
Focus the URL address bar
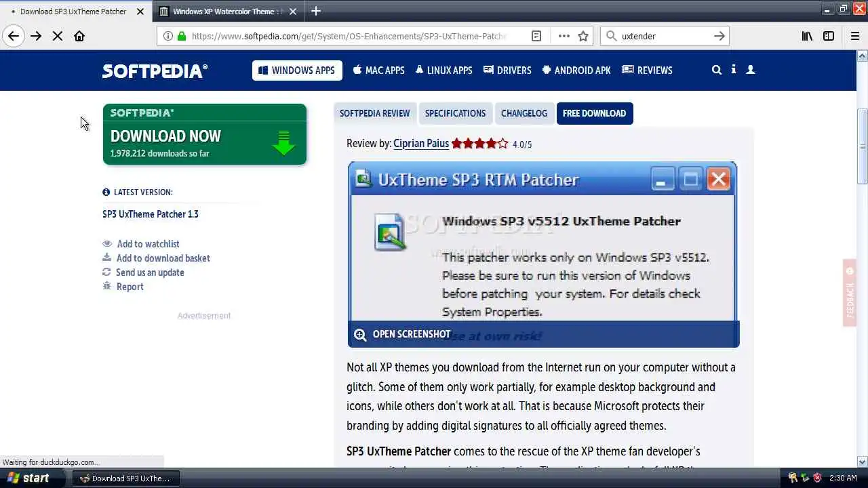[x=349, y=36]
